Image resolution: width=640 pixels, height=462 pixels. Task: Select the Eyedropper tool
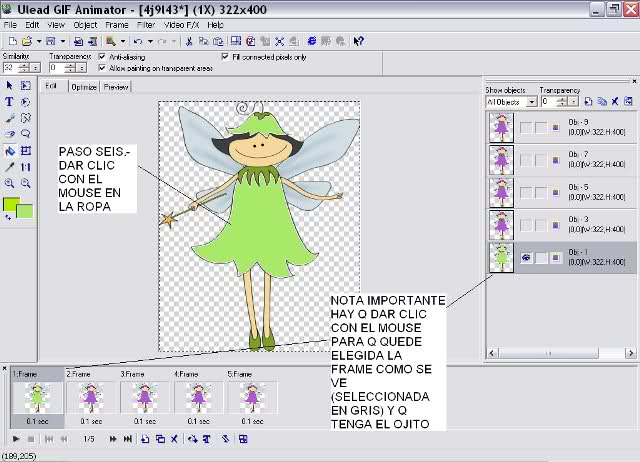pos(9,167)
